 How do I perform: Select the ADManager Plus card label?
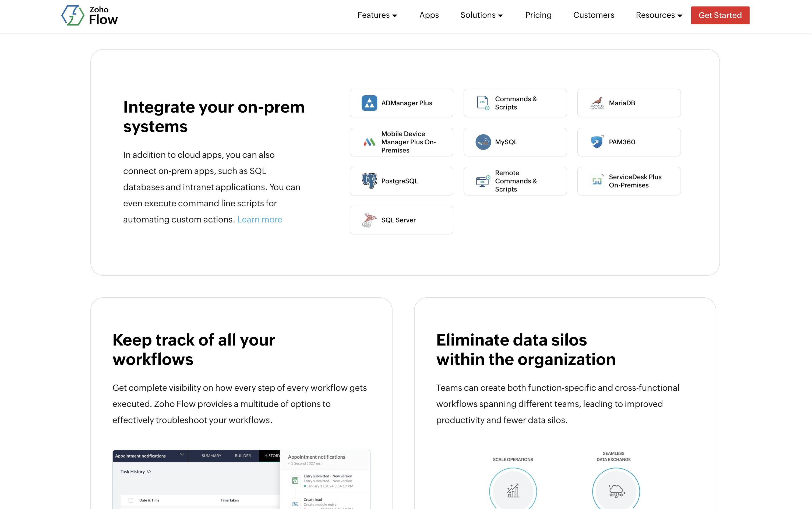click(x=407, y=103)
